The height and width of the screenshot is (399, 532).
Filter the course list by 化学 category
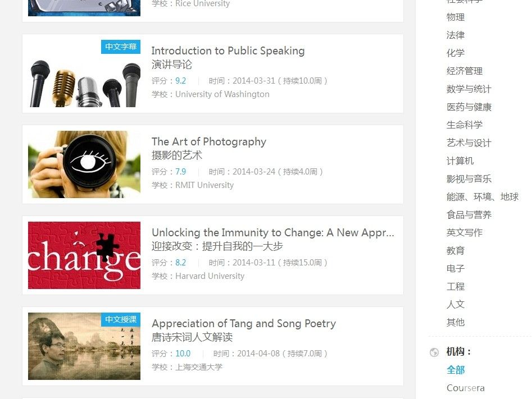pos(456,53)
